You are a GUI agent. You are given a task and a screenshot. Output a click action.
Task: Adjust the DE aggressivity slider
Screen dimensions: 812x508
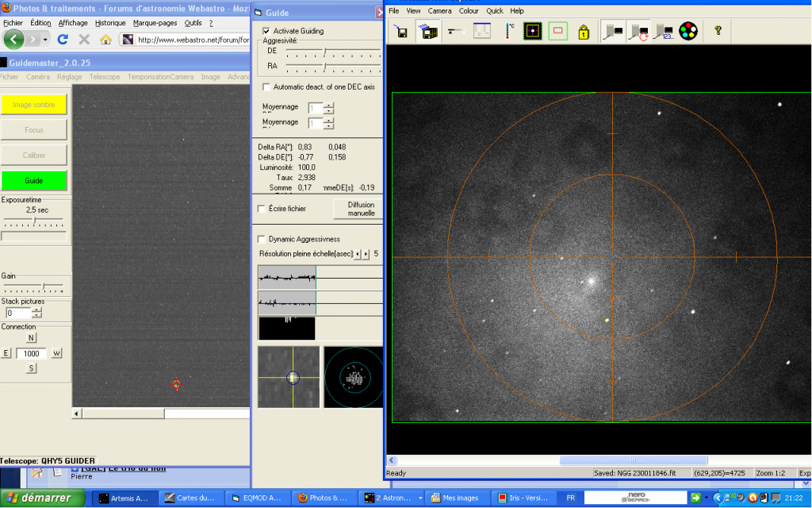325,52
